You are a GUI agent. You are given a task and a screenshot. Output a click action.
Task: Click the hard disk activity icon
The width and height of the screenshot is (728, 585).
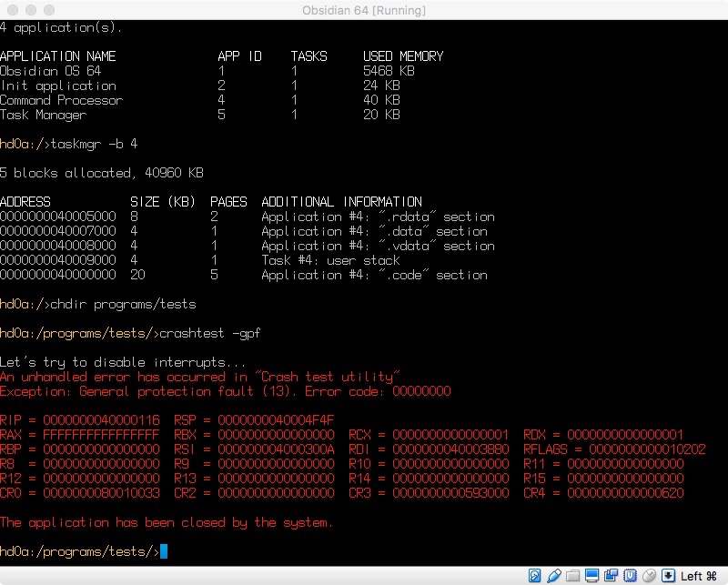[534, 576]
